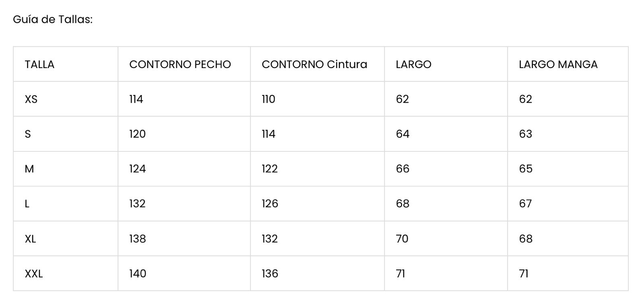This screenshot has width=644, height=304.
Task: Click the L size row label
Action: tap(27, 204)
